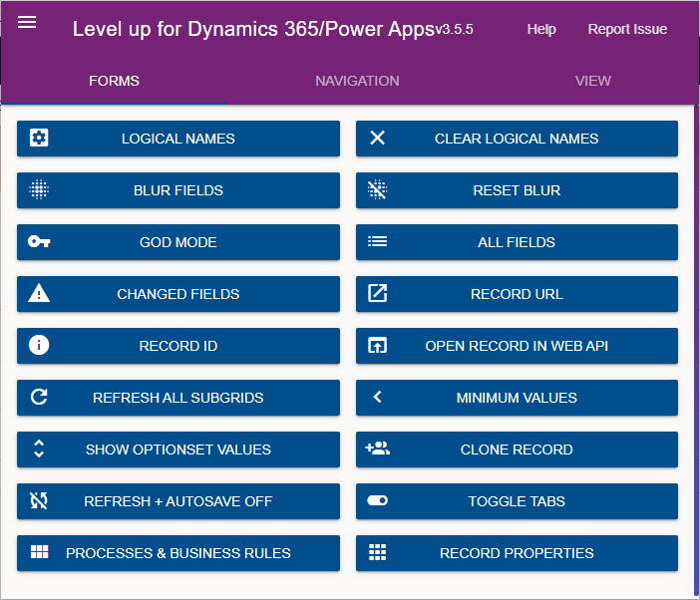
Task: Click the v3.5.5 version text
Action: click(455, 30)
